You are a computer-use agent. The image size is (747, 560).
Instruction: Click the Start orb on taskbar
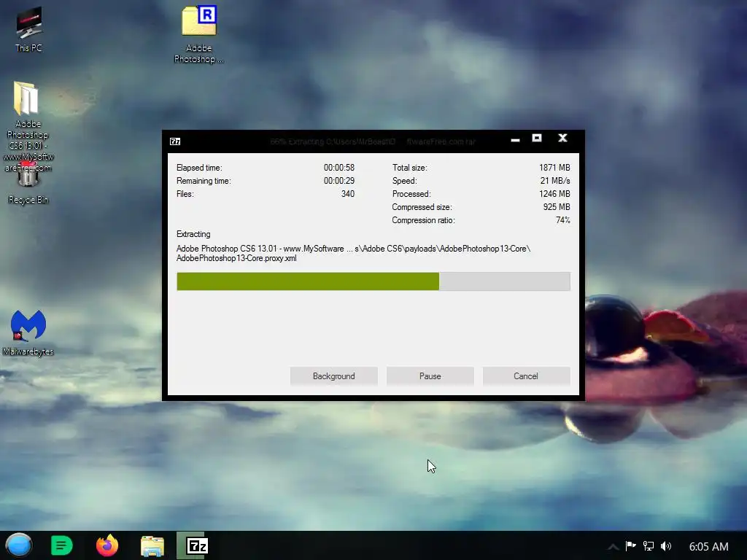(x=18, y=545)
